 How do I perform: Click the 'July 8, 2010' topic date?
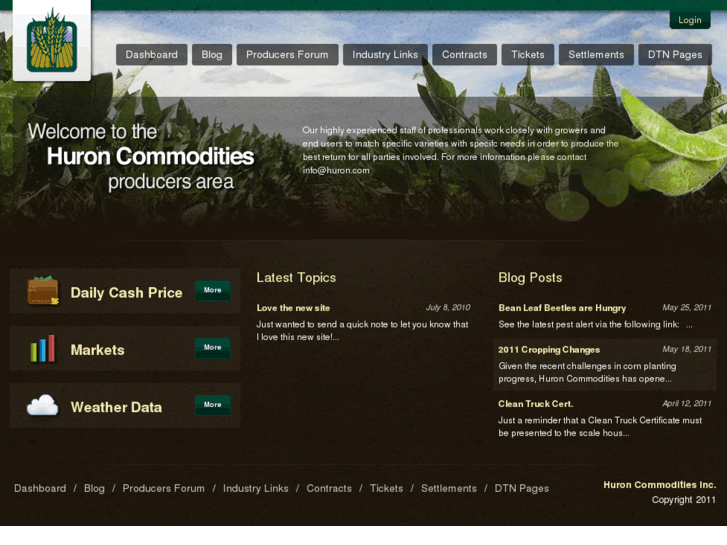pos(448,308)
